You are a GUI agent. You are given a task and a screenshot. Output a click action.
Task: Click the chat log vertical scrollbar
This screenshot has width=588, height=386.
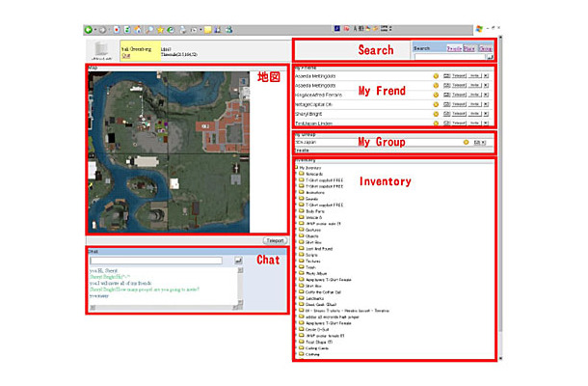[x=240, y=287]
